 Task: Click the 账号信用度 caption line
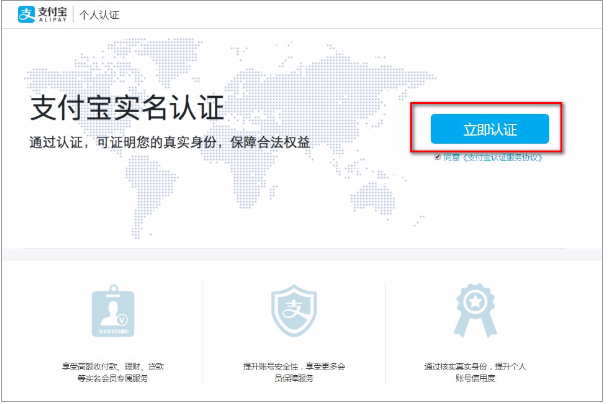[x=475, y=378]
